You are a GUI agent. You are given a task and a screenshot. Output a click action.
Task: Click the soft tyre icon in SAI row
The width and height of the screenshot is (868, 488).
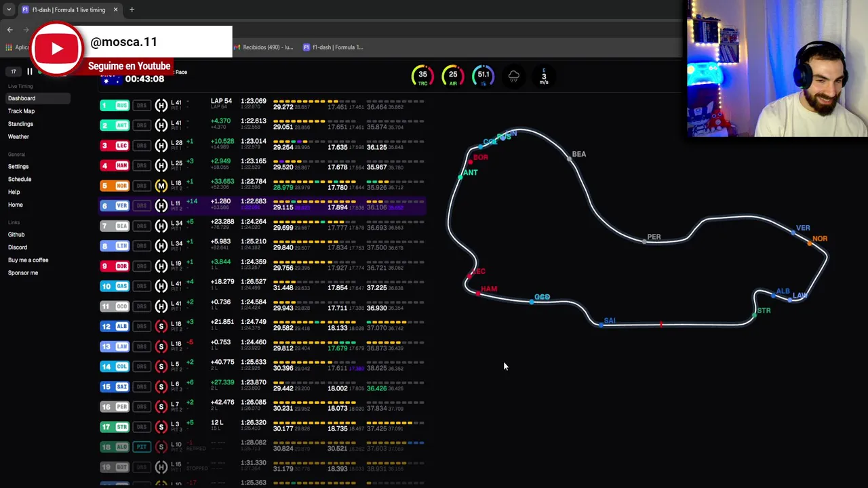161,386
